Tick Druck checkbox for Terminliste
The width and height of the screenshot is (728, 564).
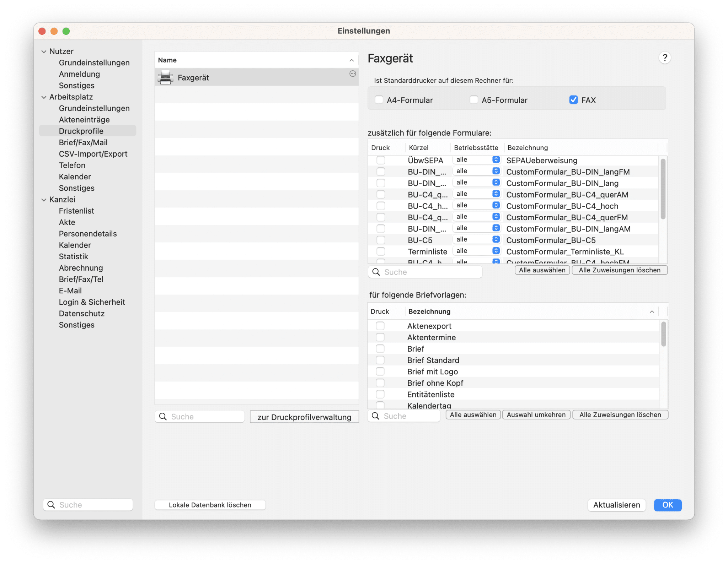pyautogui.click(x=381, y=251)
